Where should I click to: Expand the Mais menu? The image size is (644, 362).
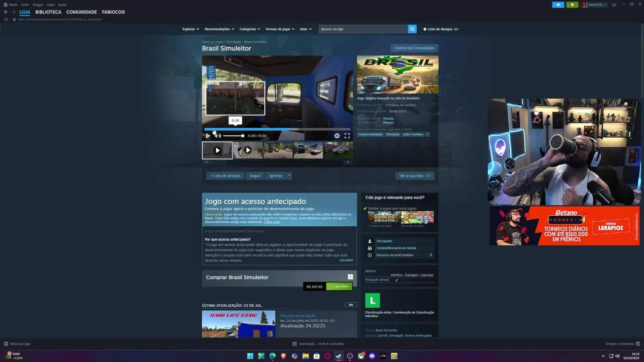pyautogui.click(x=305, y=29)
